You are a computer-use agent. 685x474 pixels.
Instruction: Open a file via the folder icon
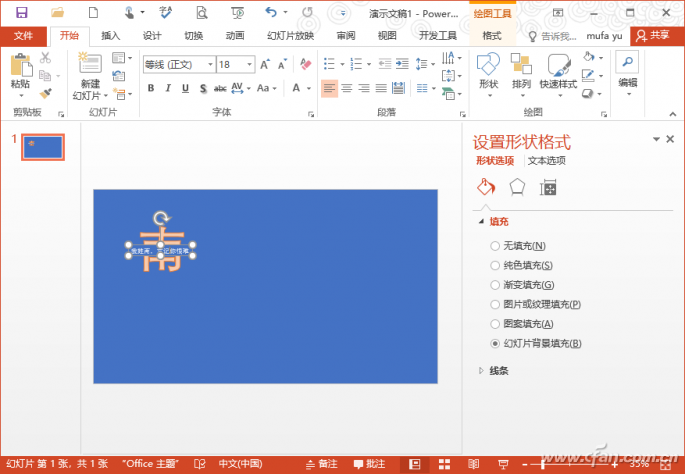57,12
